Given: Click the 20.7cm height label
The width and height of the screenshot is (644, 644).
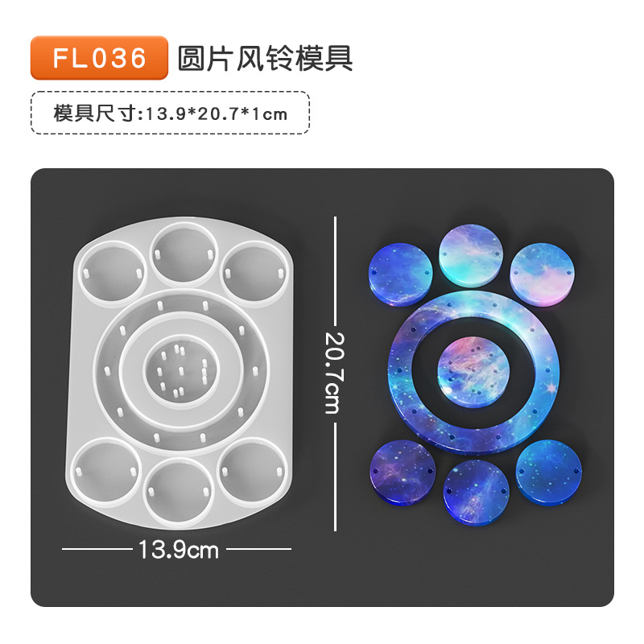Looking at the screenshot, I should [x=334, y=373].
